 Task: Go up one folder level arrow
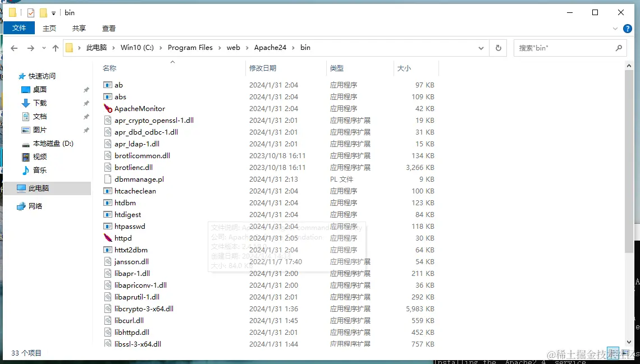pos(56,48)
